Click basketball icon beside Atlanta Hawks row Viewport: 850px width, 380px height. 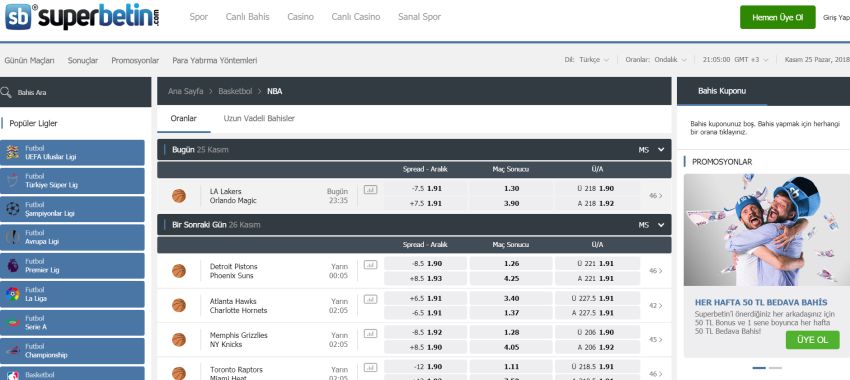(179, 305)
